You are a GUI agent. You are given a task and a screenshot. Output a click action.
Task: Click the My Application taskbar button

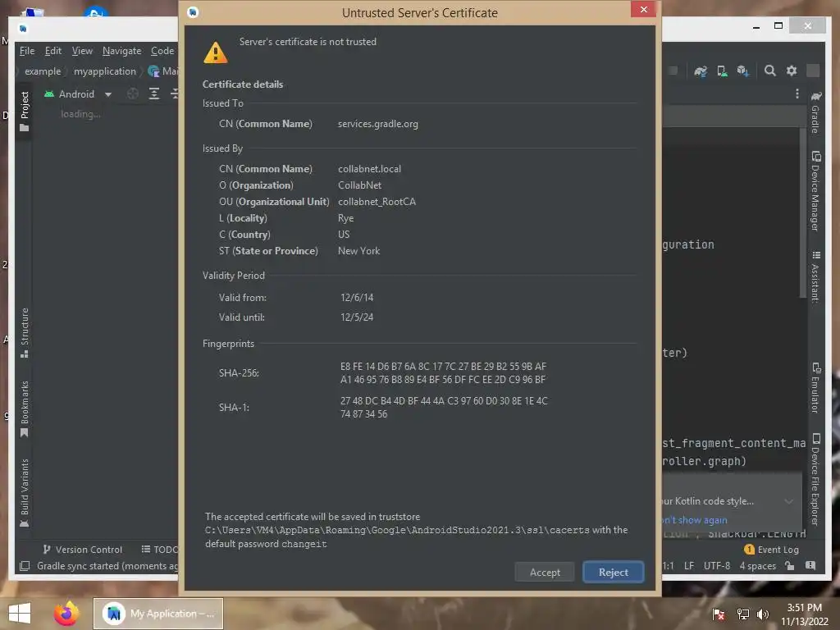(158, 614)
